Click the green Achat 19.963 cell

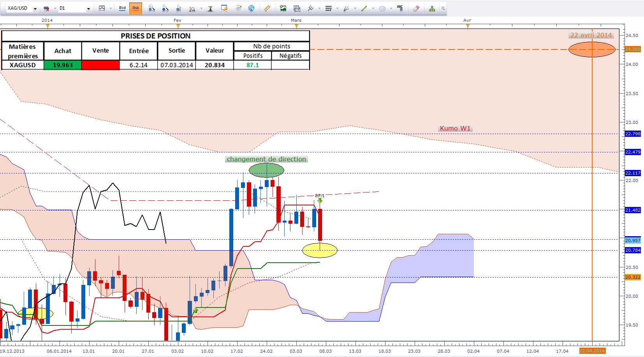tap(63, 65)
